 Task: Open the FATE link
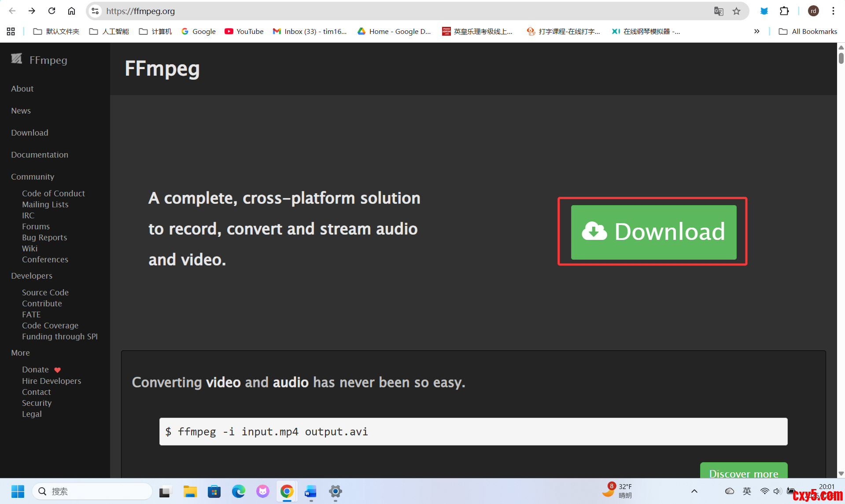click(31, 314)
